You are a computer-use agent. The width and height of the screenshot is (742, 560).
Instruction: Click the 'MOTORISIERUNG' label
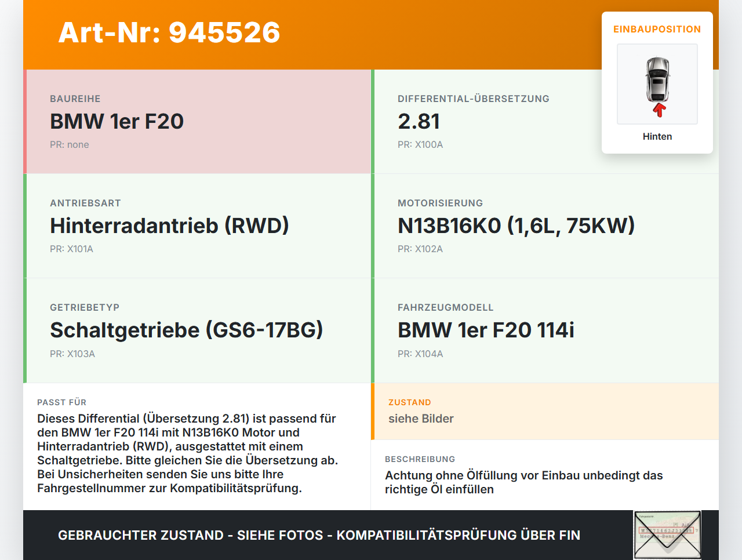pyautogui.click(x=440, y=203)
